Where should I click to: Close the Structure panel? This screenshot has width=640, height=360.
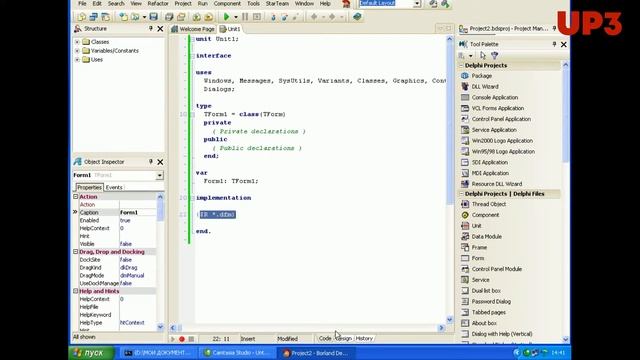click(x=160, y=29)
